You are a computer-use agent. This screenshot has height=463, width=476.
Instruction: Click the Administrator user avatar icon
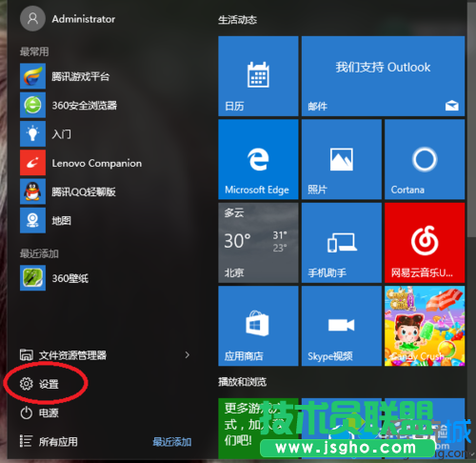tap(32, 19)
